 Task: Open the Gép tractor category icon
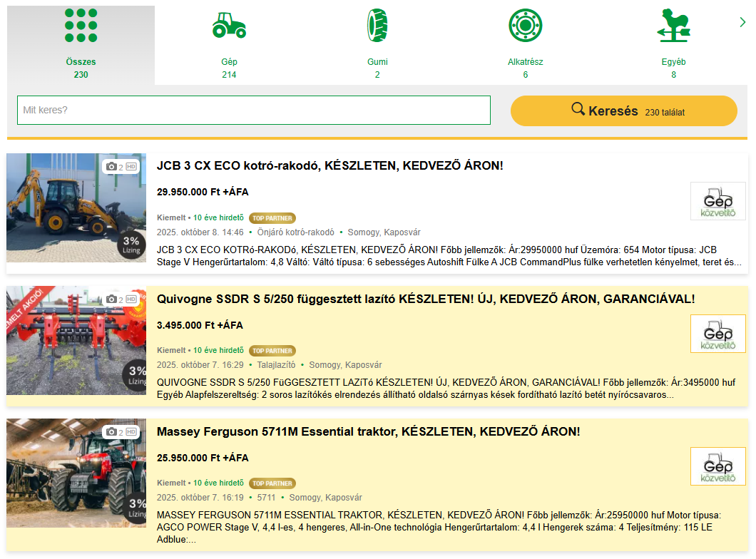click(229, 26)
